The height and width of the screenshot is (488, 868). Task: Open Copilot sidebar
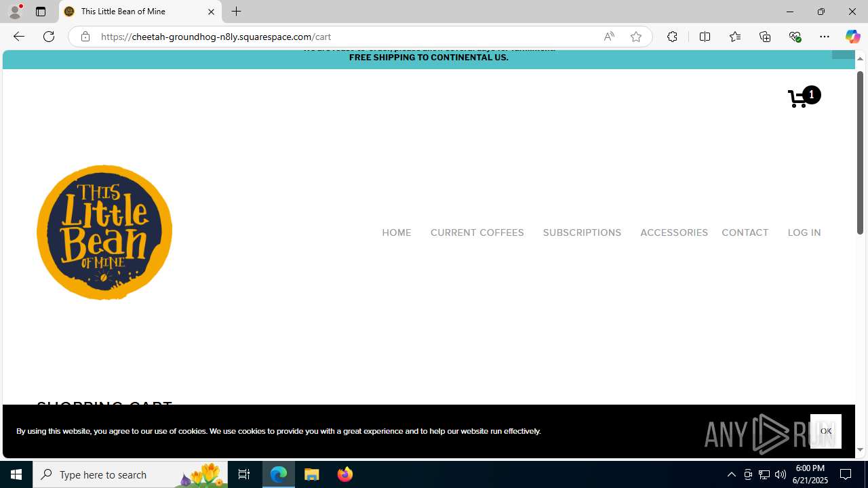852,37
